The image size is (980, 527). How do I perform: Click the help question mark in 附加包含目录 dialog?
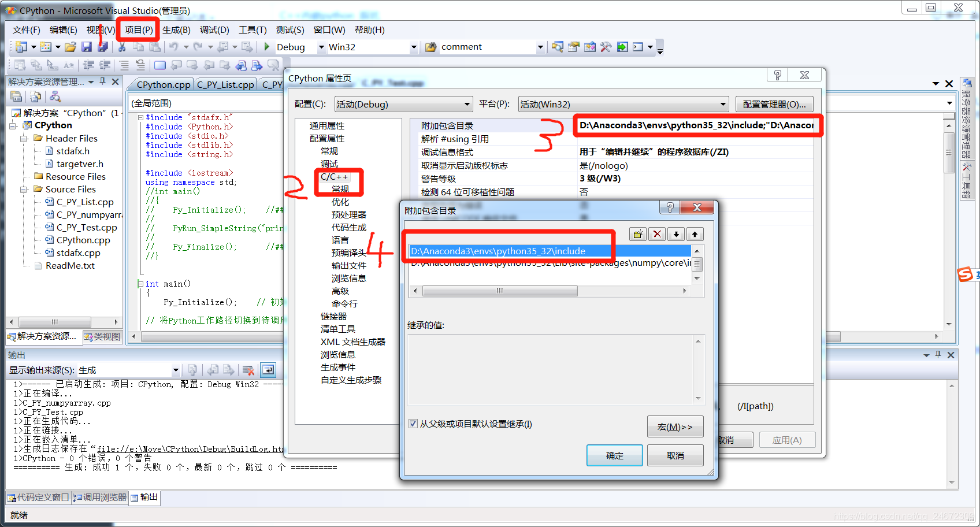point(670,207)
